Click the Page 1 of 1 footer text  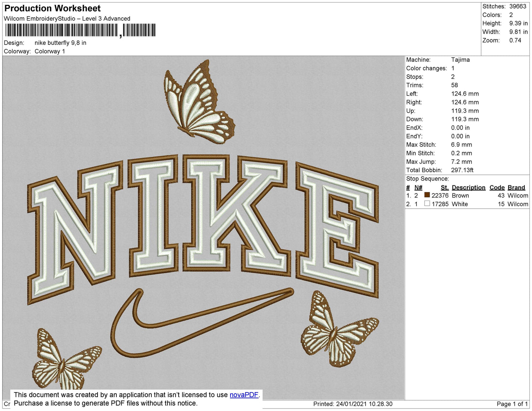pos(512,404)
